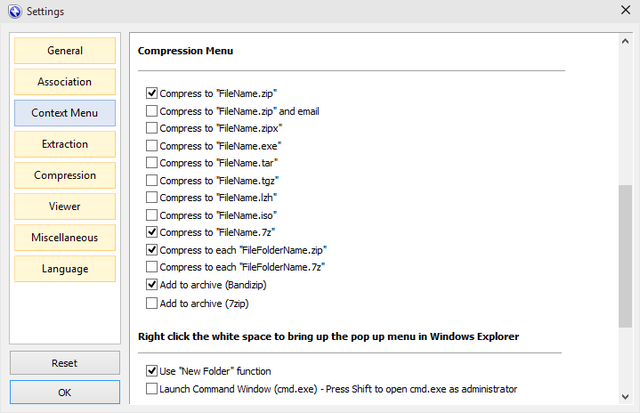Go to the Compression tab
Screen dimensions: 640x413
click(65, 175)
